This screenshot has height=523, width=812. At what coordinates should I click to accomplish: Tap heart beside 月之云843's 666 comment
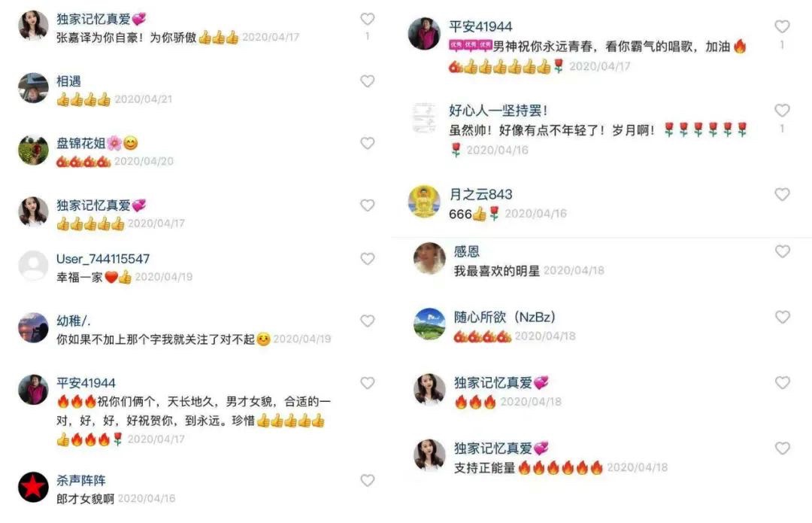pos(782,194)
